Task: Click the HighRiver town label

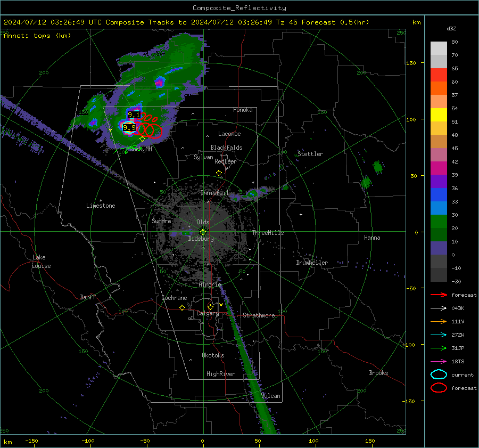Action: [x=221, y=374]
